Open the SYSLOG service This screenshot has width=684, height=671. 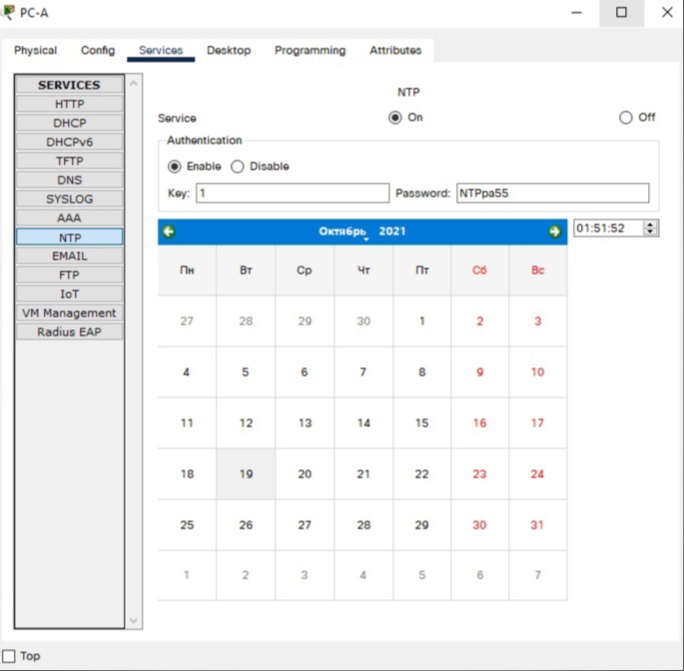pyautogui.click(x=69, y=199)
